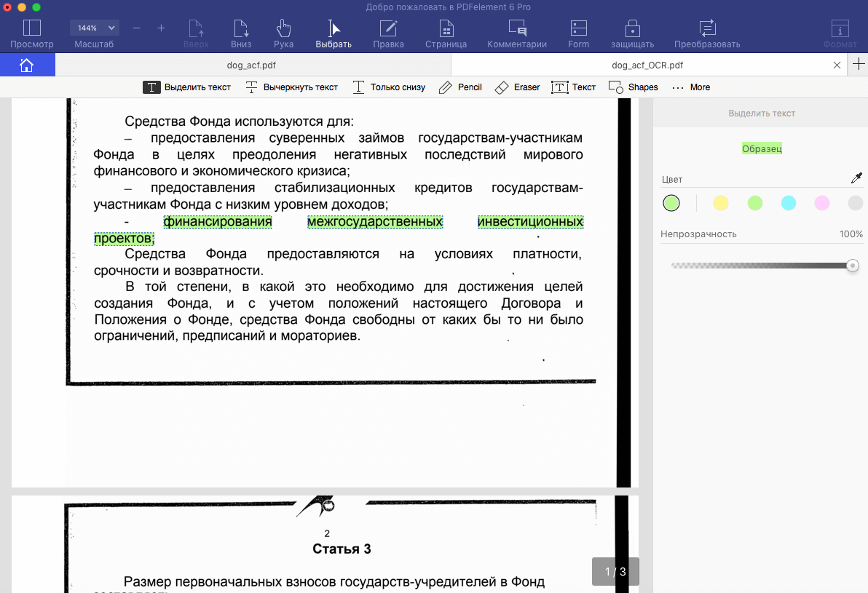Open the Shapes tool
This screenshot has width=868, height=593.
[x=634, y=87]
